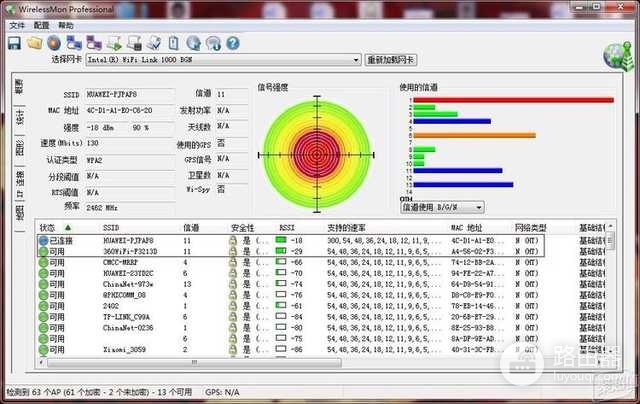The height and width of the screenshot is (404, 640).
Task: Click the blue globe with arrow icon
Action: [x=193, y=43]
